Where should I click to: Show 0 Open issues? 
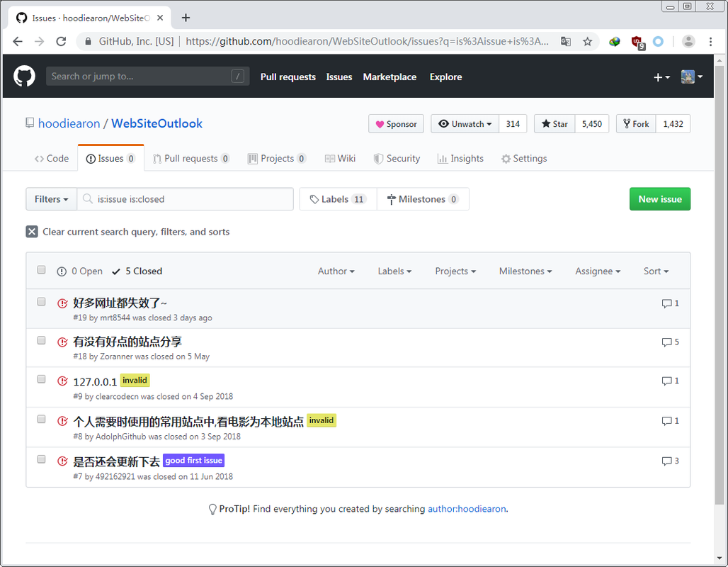click(x=80, y=271)
